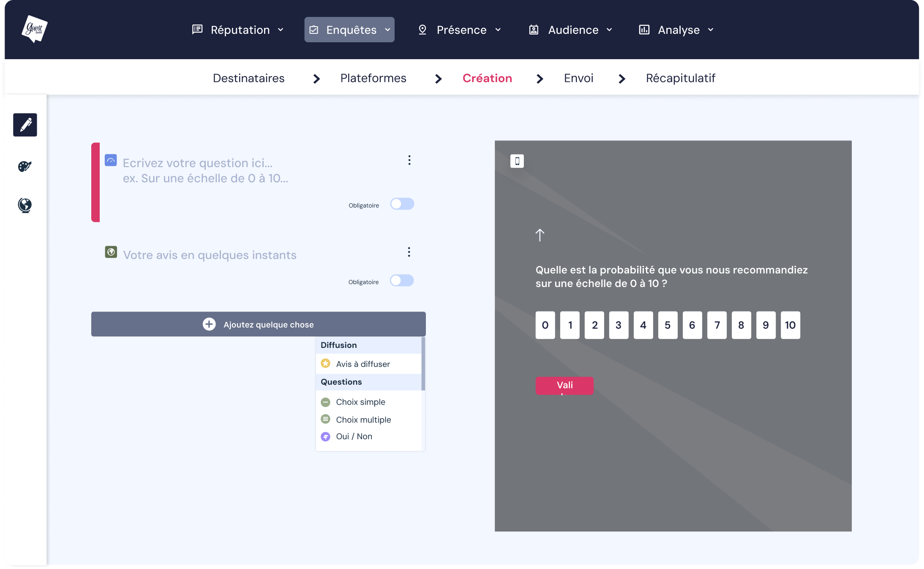Click the Réputation chat icon
The width and height of the screenshot is (924, 569).
(197, 30)
